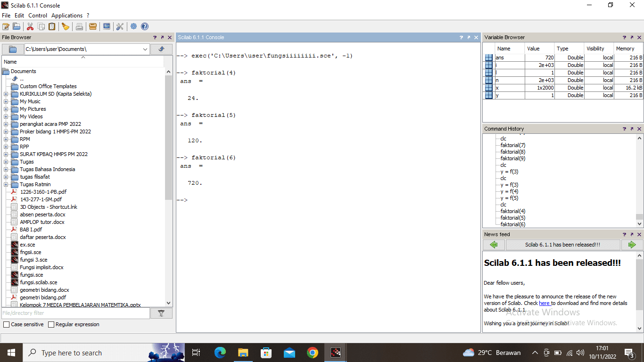Click the Print toolbar icon
This screenshot has height=362, width=644.
click(79, 26)
